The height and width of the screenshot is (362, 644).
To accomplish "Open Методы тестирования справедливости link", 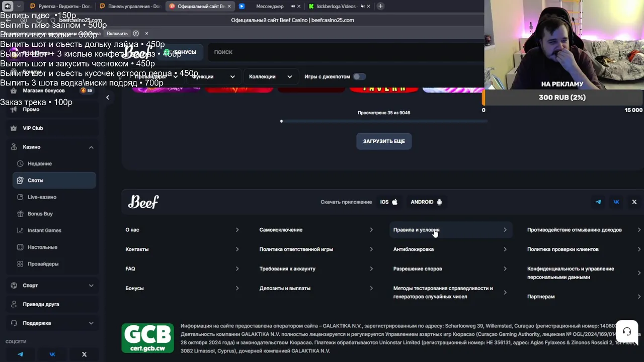I will tap(450, 292).
